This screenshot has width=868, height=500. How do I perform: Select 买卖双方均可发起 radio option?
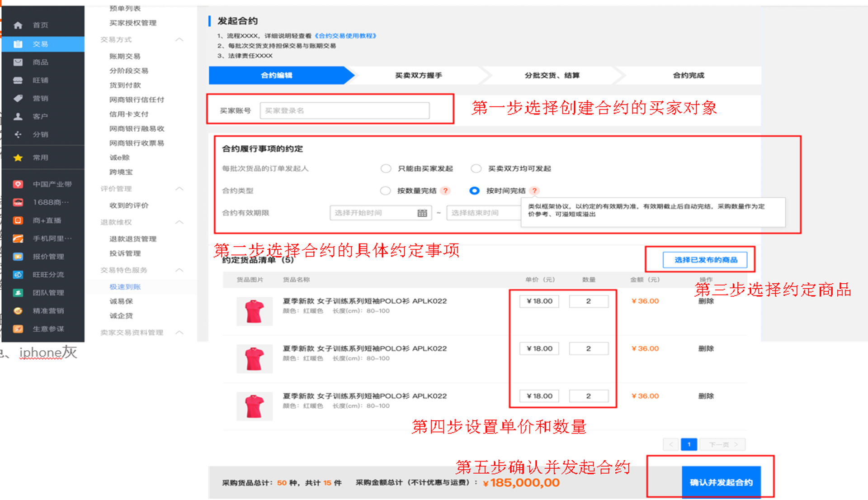[x=476, y=168]
